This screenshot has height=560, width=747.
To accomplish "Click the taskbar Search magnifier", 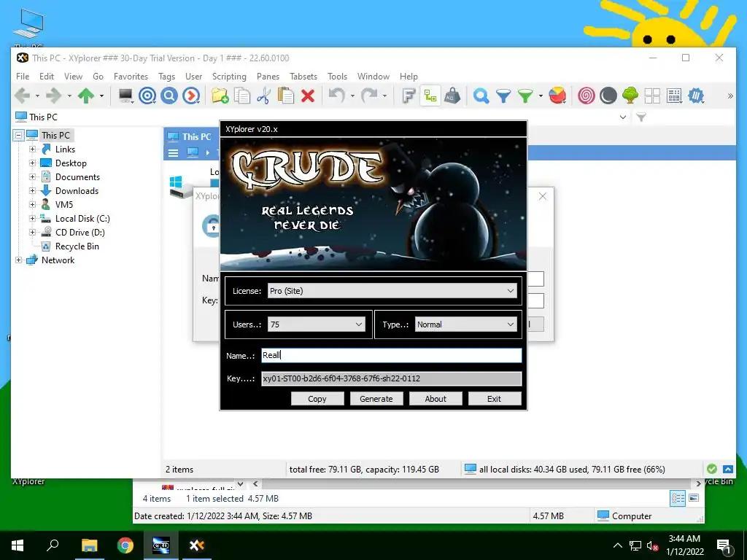I will tap(53, 545).
